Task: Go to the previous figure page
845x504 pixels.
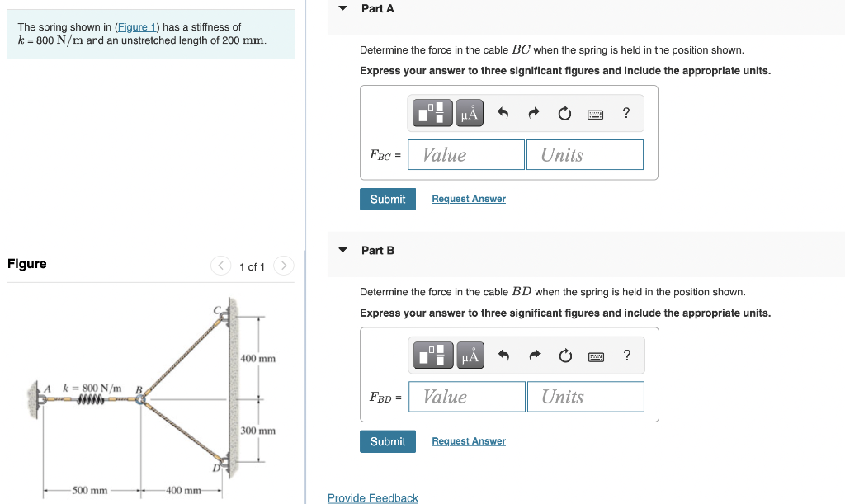Action: tap(220, 266)
